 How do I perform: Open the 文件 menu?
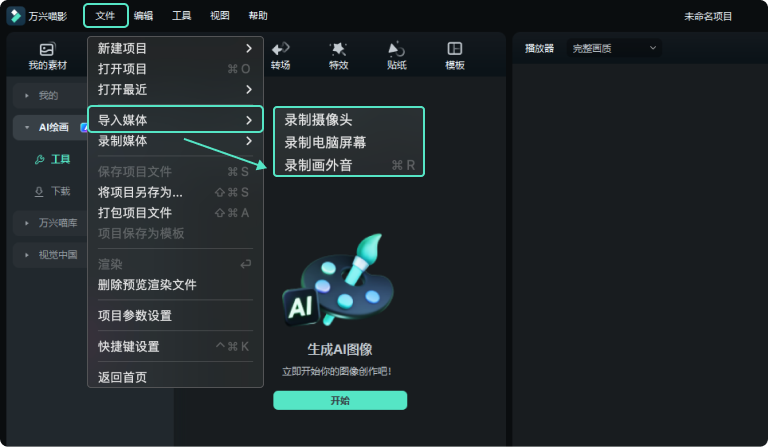(105, 16)
